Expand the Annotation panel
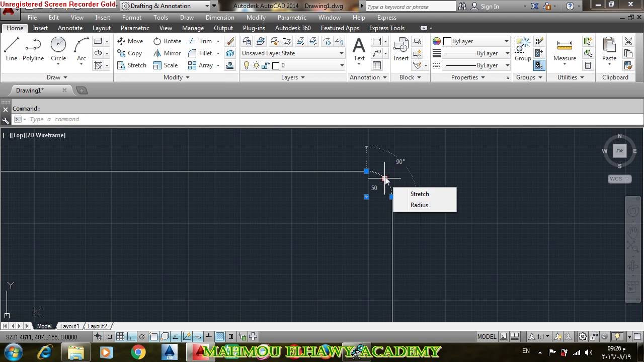The image size is (644, 362). click(368, 77)
